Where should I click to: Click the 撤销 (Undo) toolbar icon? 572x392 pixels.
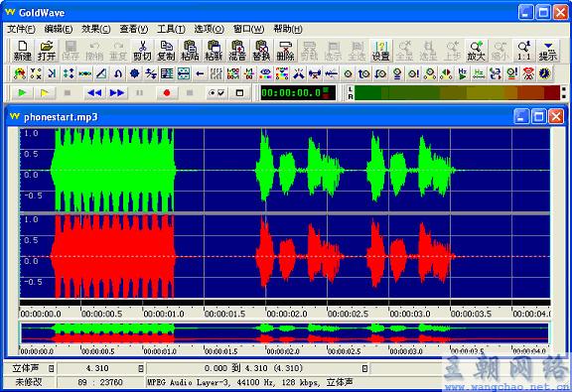click(x=94, y=51)
